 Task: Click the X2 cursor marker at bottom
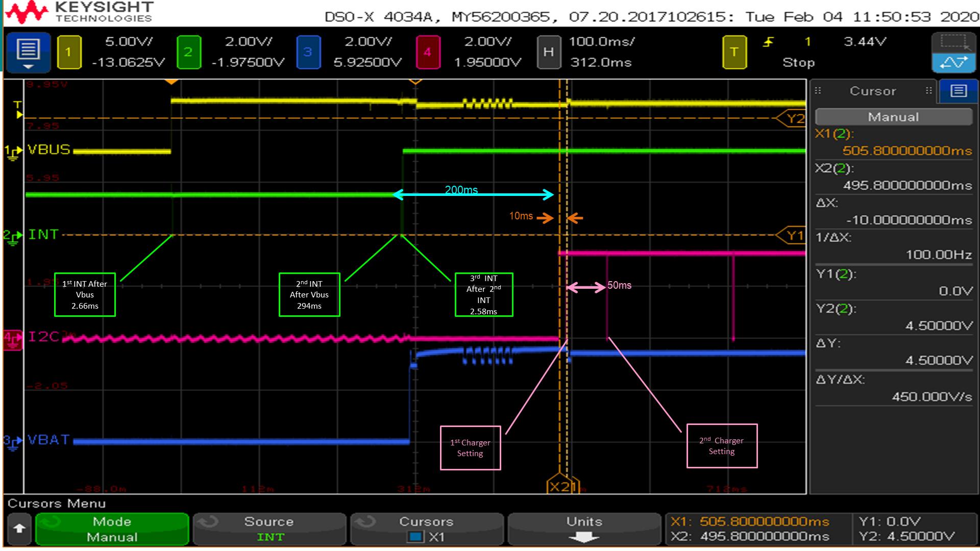(560, 486)
